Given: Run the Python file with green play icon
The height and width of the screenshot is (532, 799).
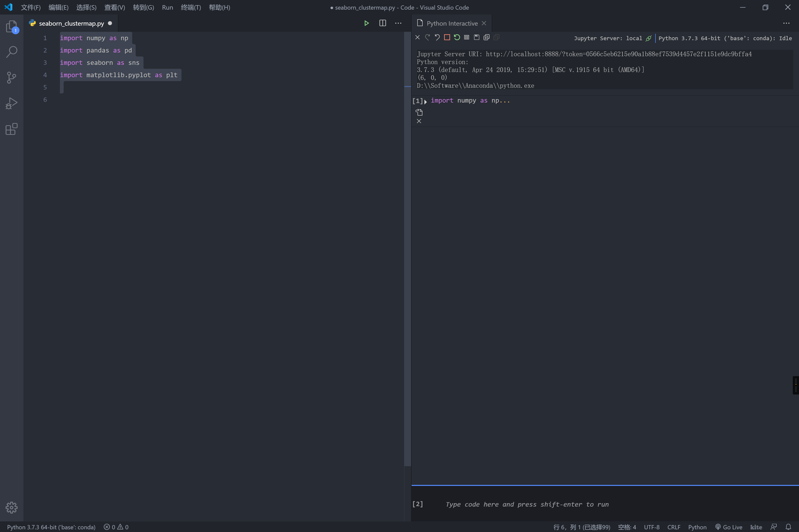Looking at the screenshot, I should coord(366,23).
